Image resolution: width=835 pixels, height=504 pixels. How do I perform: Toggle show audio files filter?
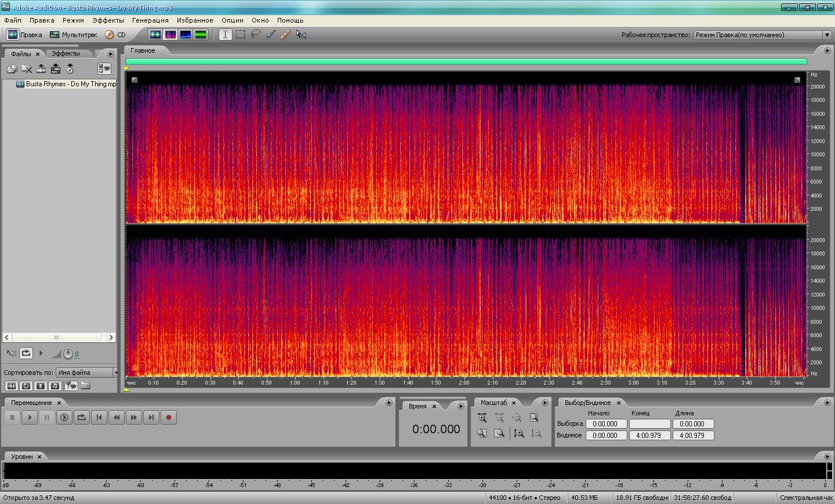[11, 386]
